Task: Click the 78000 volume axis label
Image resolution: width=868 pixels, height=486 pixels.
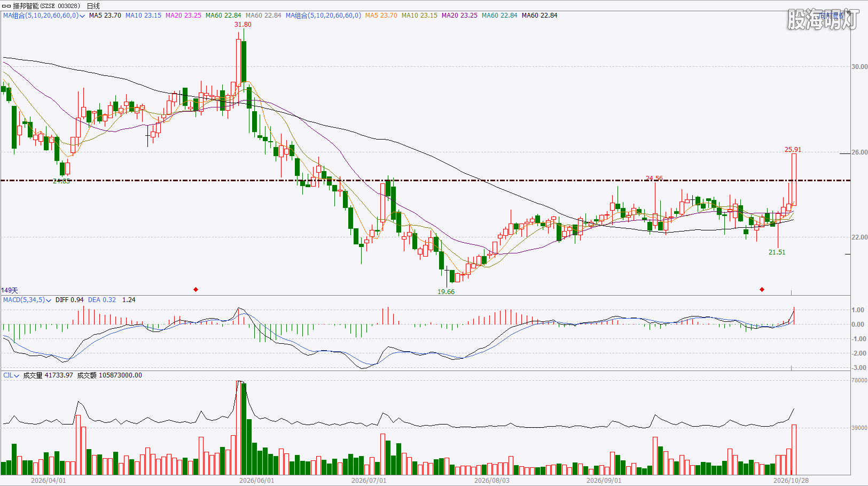Action: point(859,381)
